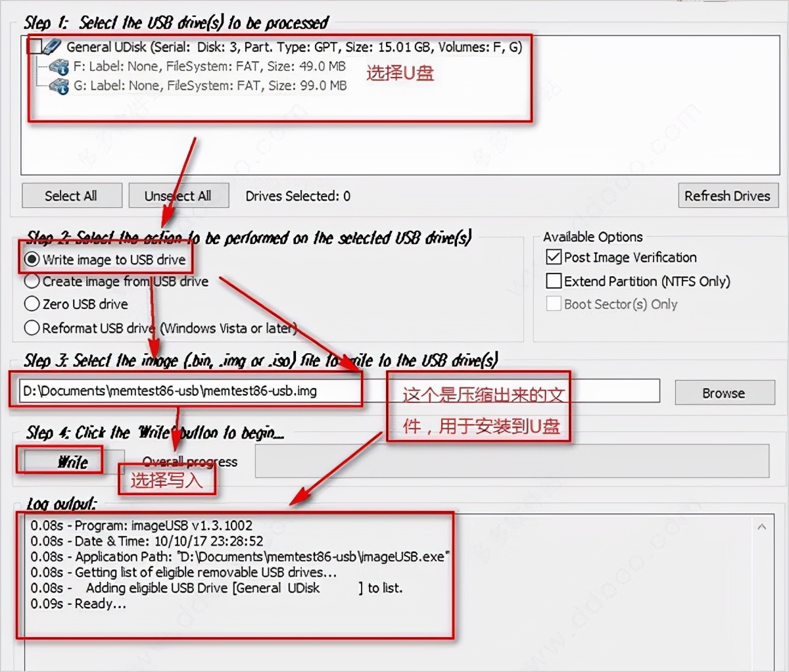Enable Extend Partition (NTFS Only)
The height and width of the screenshot is (672, 789).
pos(554,281)
